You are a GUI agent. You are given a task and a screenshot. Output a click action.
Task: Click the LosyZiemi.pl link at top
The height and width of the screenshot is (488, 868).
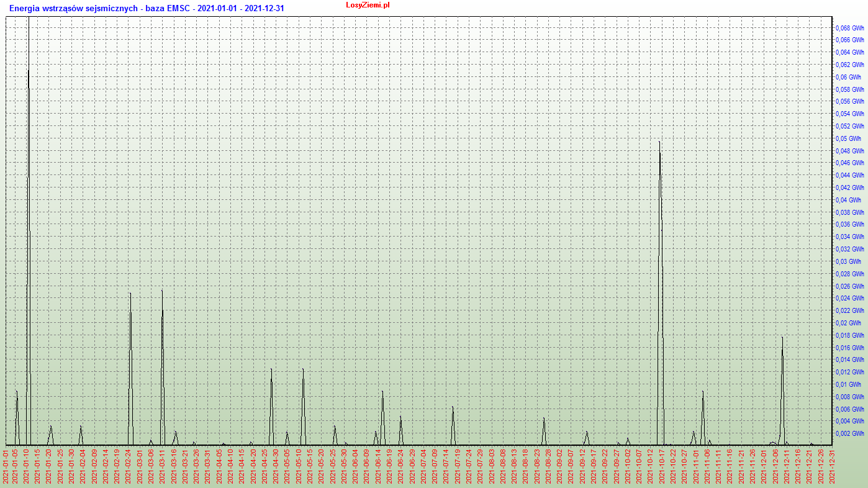coord(368,5)
